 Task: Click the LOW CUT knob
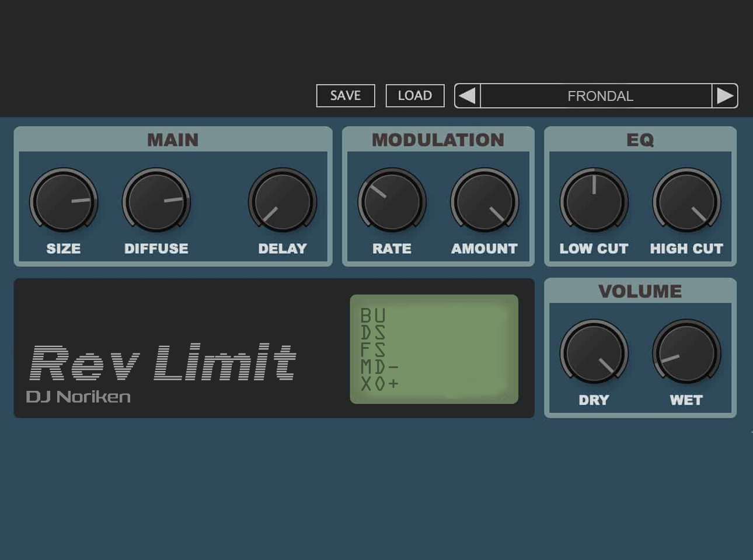pyautogui.click(x=594, y=202)
